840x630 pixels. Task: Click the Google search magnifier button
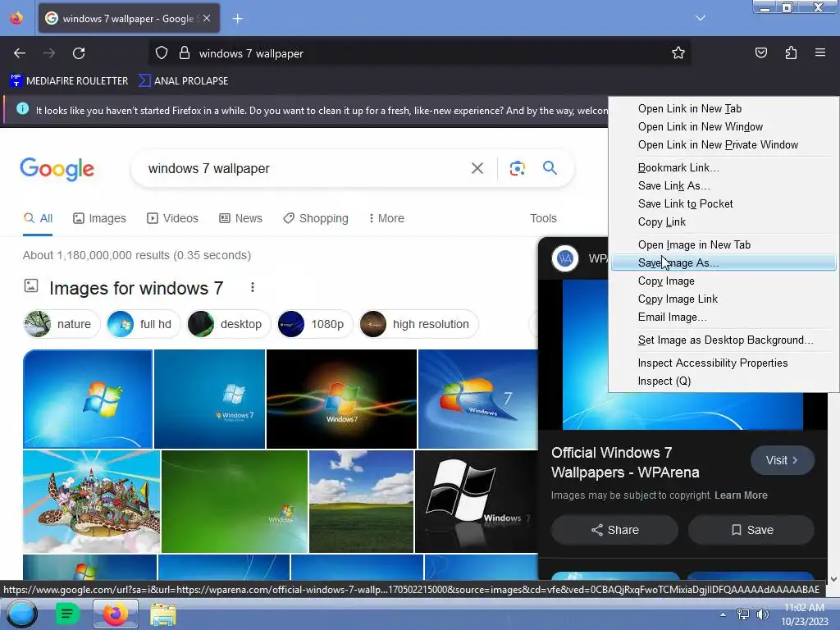(x=550, y=167)
